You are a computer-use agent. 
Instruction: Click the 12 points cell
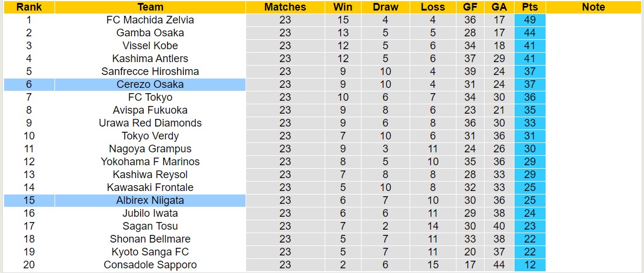tap(530, 265)
